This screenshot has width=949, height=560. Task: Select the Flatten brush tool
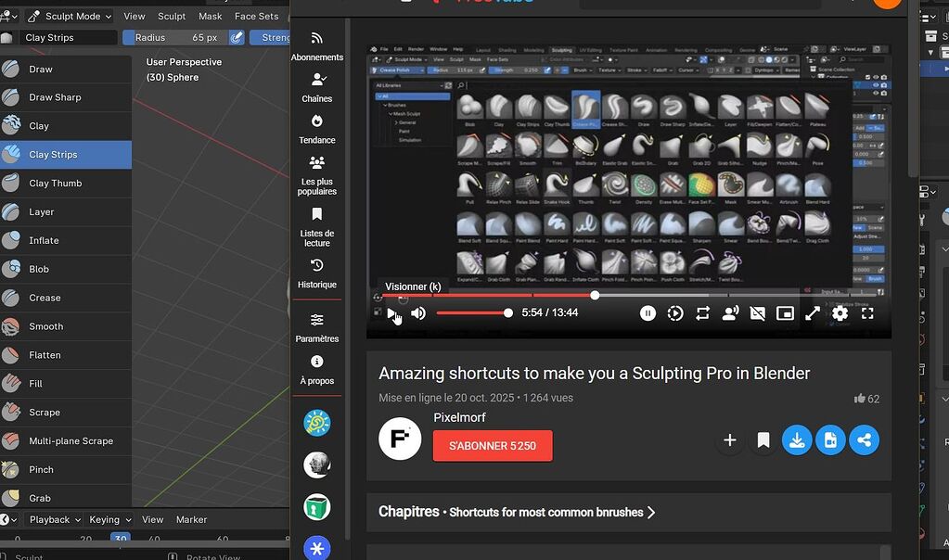click(65, 355)
